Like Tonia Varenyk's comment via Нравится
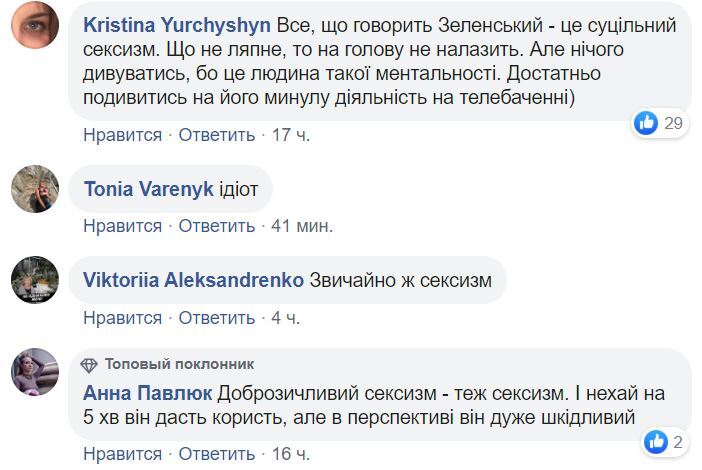The image size is (702, 470). (122, 226)
